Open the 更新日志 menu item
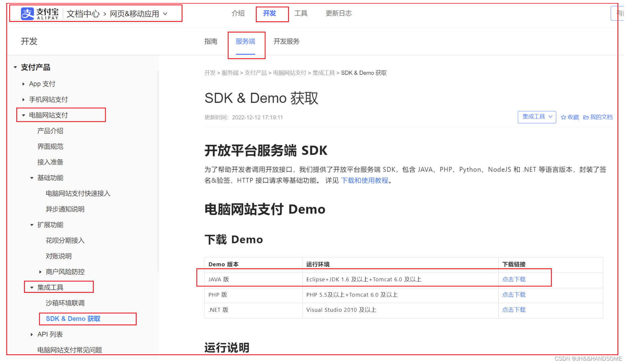 339,13
